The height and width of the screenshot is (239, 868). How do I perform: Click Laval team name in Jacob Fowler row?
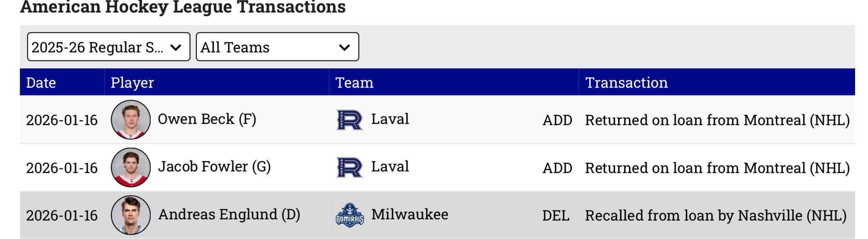(x=390, y=167)
